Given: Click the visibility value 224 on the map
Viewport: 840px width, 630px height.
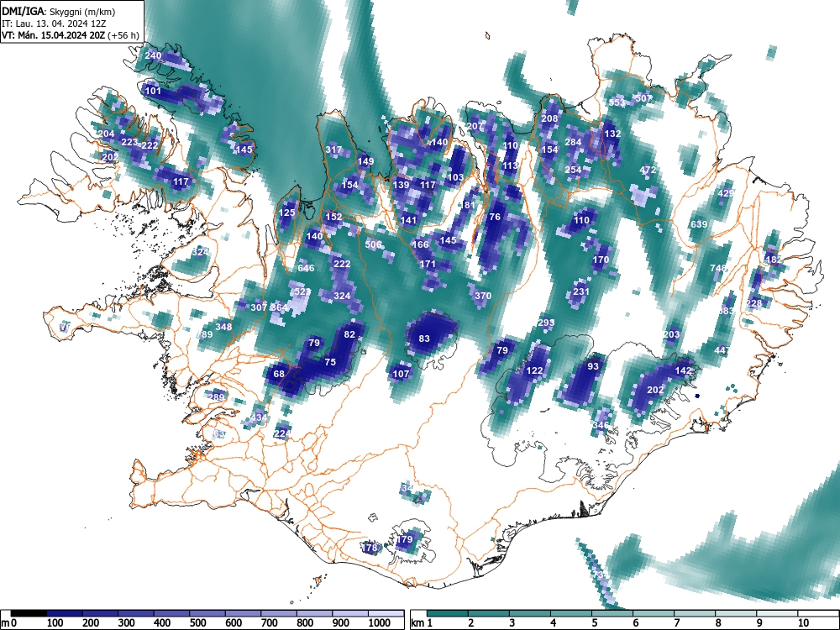Looking at the screenshot, I should point(282,433).
